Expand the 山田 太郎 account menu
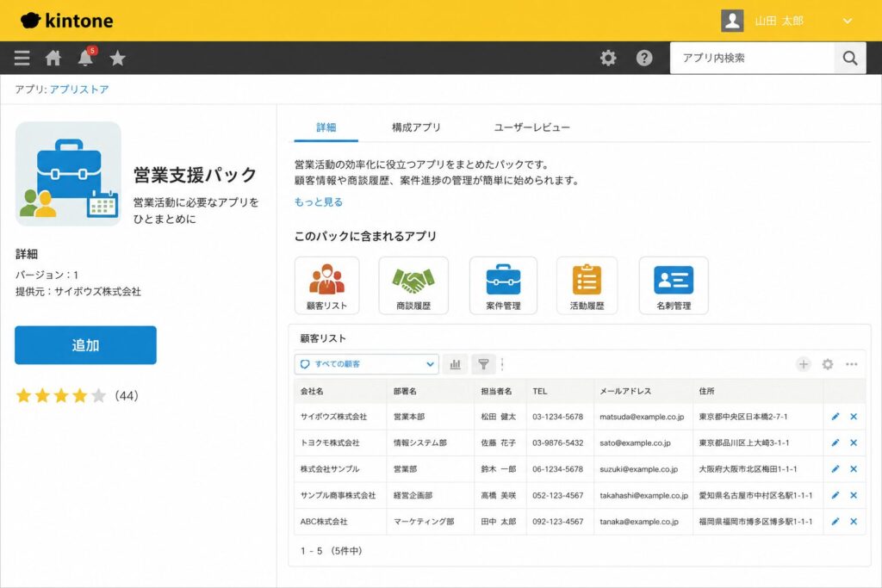 (x=848, y=21)
